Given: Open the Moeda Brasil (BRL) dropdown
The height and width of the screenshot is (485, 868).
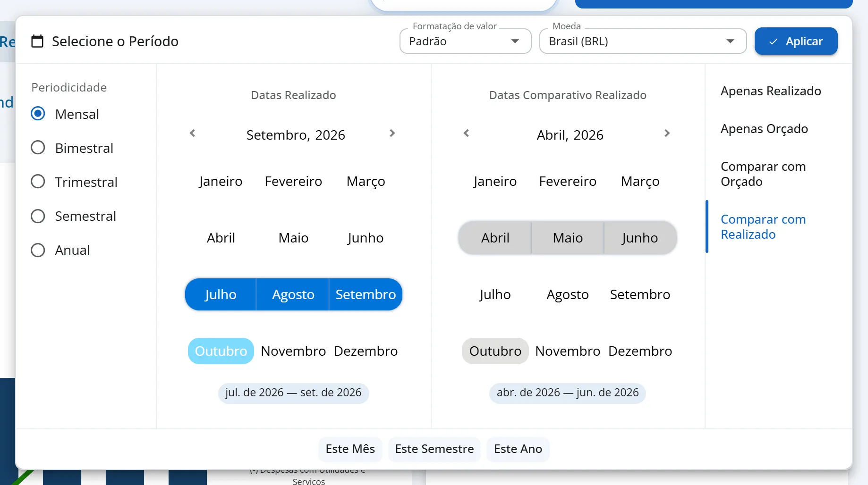Looking at the screenshot, I should point(643,42).
